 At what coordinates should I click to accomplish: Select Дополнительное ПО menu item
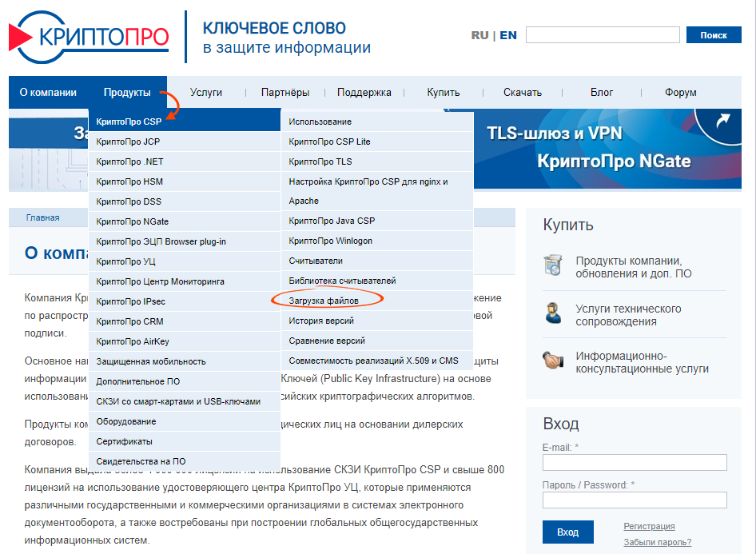(185, 382)
